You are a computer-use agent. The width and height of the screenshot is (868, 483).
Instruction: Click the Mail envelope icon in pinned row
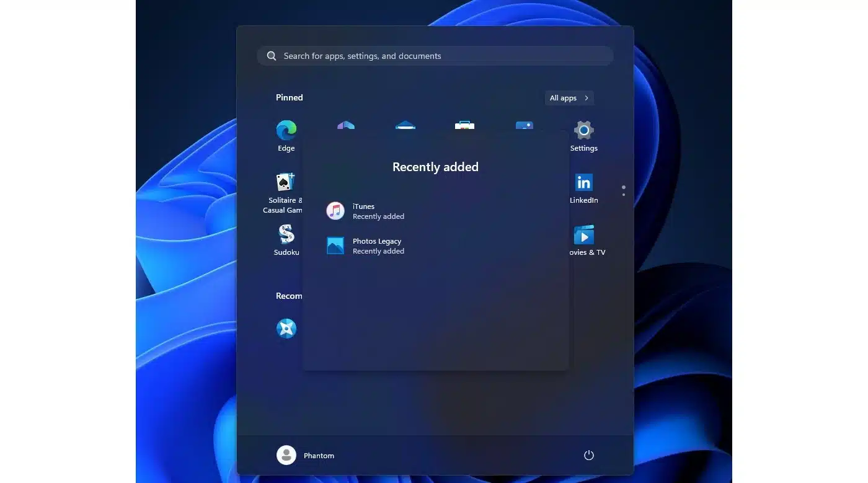pos(405,125)
